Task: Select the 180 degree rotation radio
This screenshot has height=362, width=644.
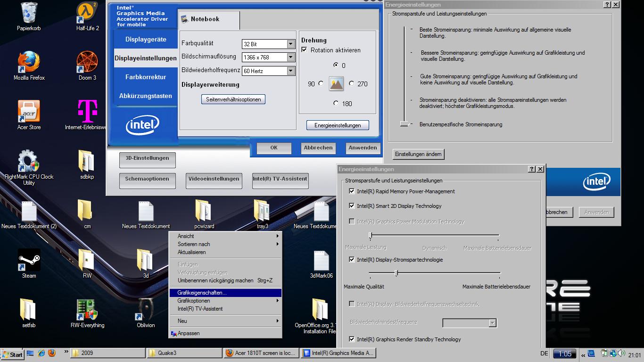Action: [336, 103]
